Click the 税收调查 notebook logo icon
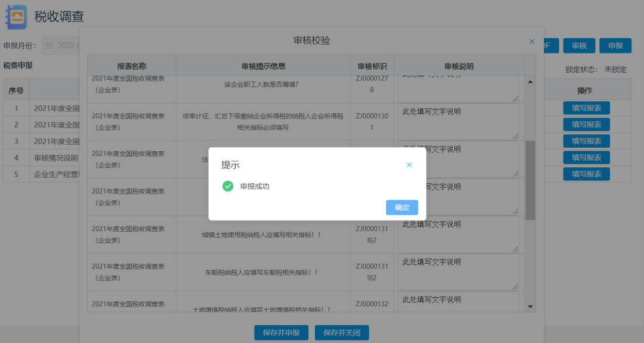 coord(16,17)
